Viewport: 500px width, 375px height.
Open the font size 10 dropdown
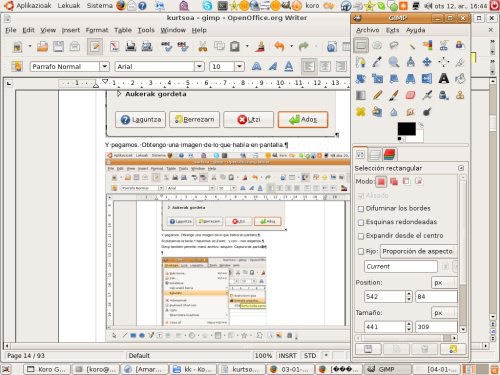tap(239, 66)
